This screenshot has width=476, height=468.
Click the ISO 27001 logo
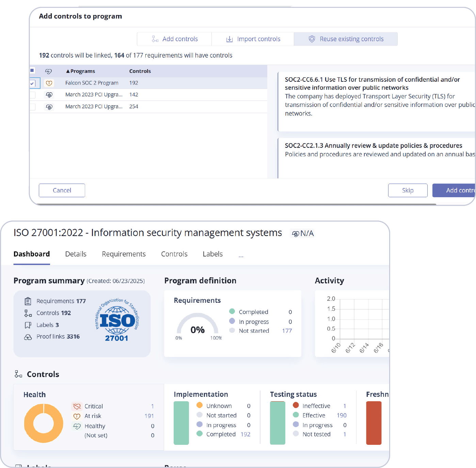(117, 320)
